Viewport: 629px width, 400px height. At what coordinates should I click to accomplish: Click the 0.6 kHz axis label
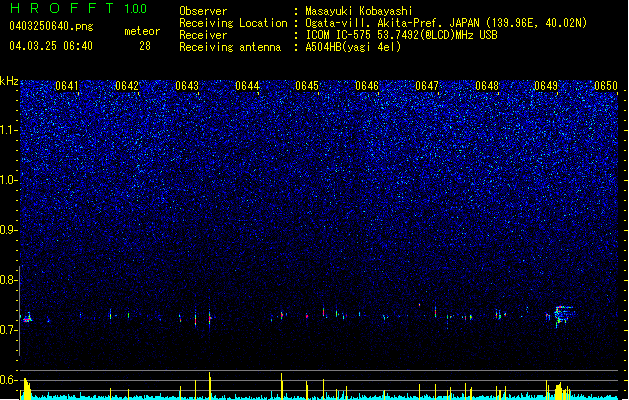click(x=9, y=380)
